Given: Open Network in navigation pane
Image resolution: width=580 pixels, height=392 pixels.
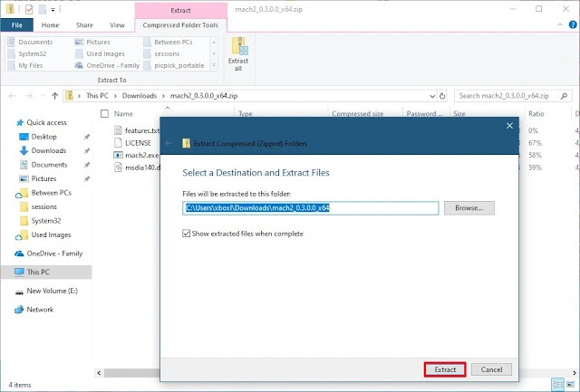Looking at the screenshot, I should coord(40,310).
